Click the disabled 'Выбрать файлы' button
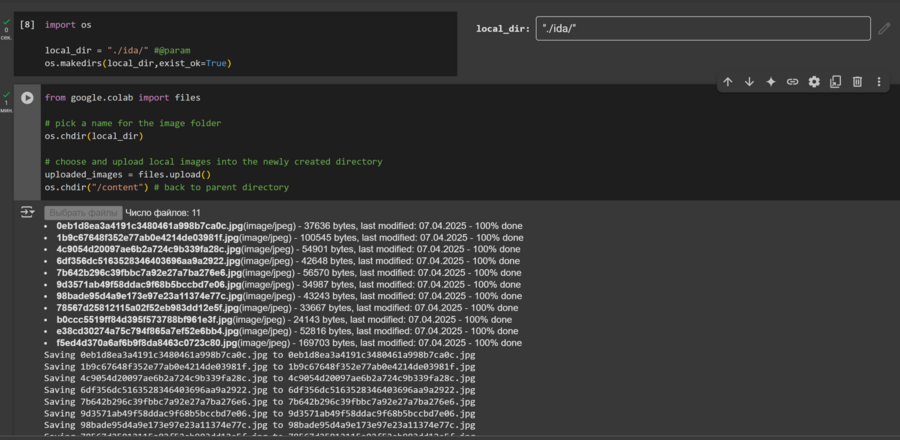 pyautogui.click(x=82, y=213)
